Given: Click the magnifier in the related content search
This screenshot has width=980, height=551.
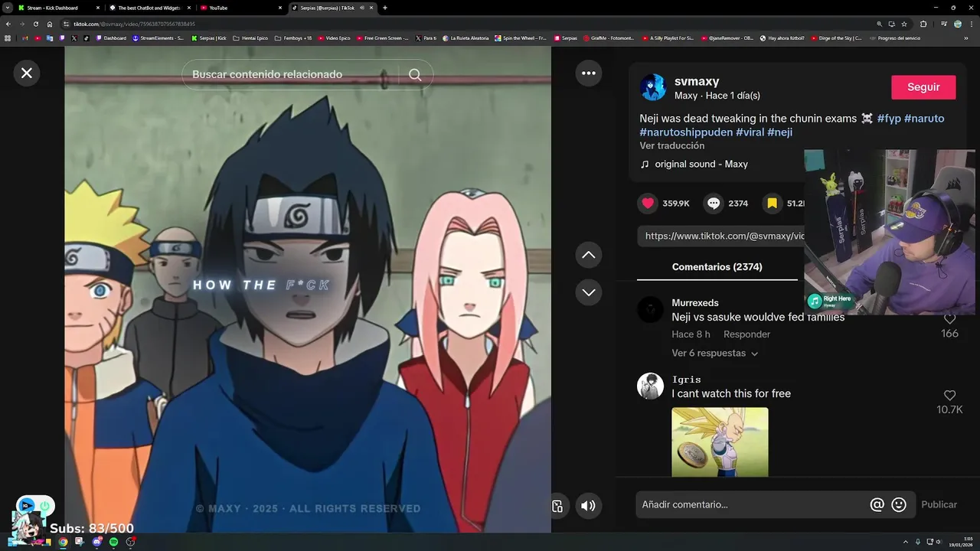Looking at the screenshot, I should pos(415,74).
